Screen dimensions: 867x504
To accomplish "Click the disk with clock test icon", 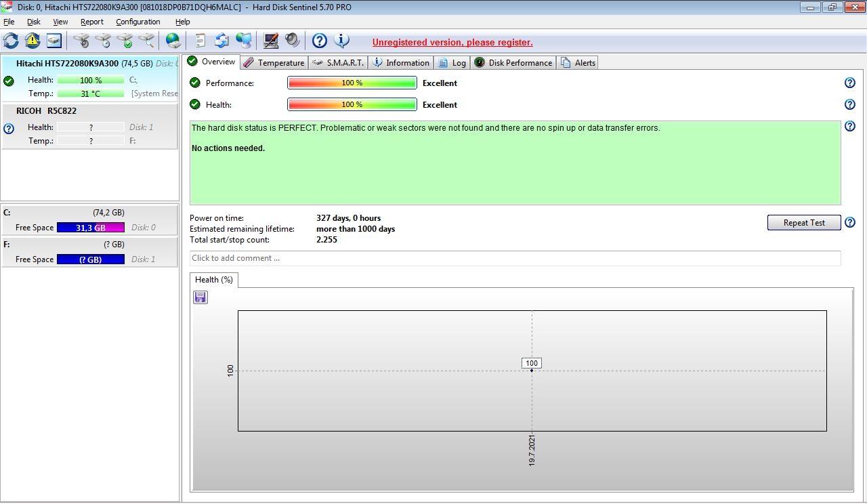I will (103, 41).
